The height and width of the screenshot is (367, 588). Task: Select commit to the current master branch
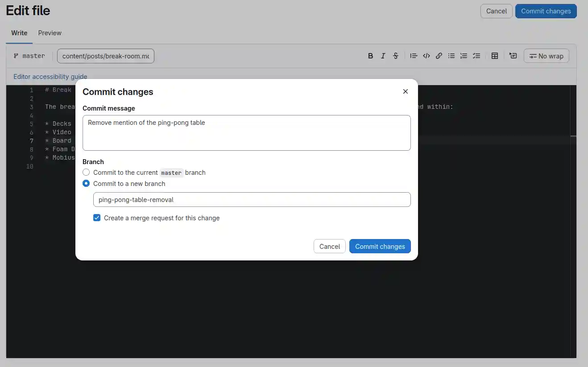(86, 172)
